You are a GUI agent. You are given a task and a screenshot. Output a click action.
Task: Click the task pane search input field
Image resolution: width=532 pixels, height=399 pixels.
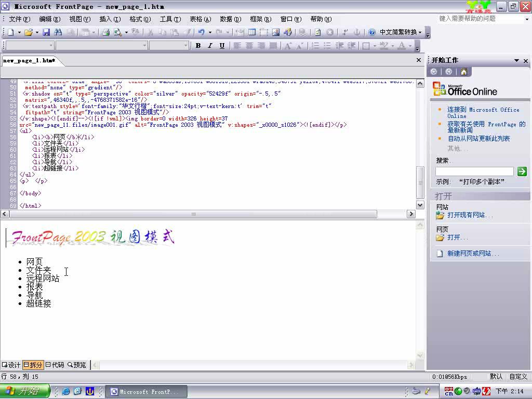[x=474, y=171]
